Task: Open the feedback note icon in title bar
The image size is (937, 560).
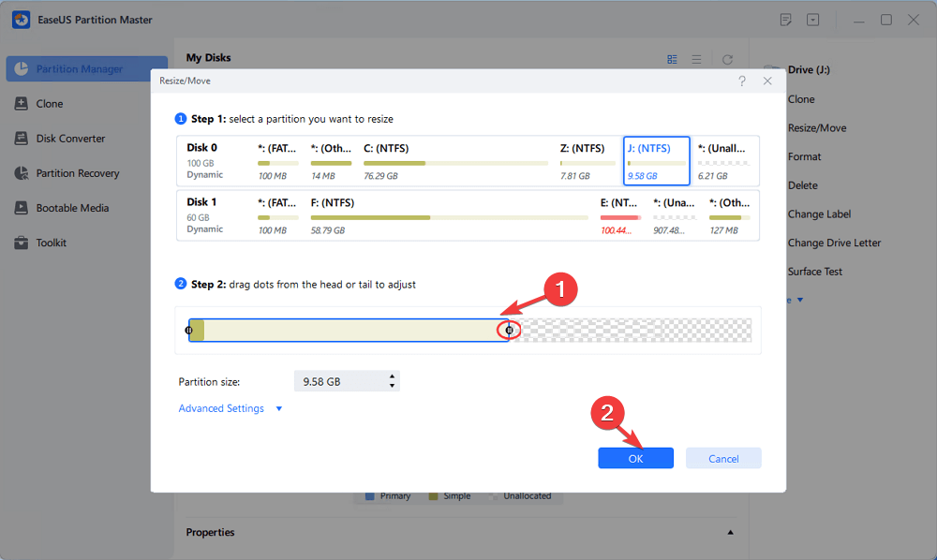Action: pyautogui.click(x=786, y=20)
